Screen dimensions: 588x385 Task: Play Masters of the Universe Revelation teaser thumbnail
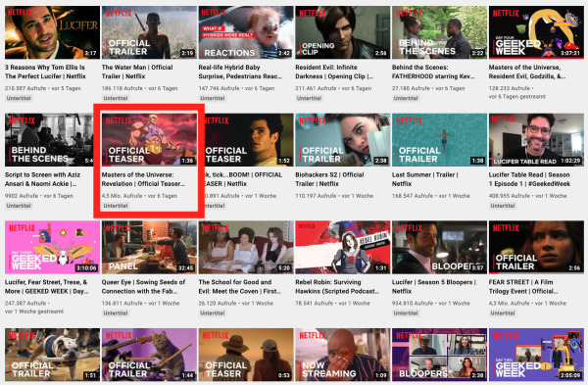click(x=149, y=140)
